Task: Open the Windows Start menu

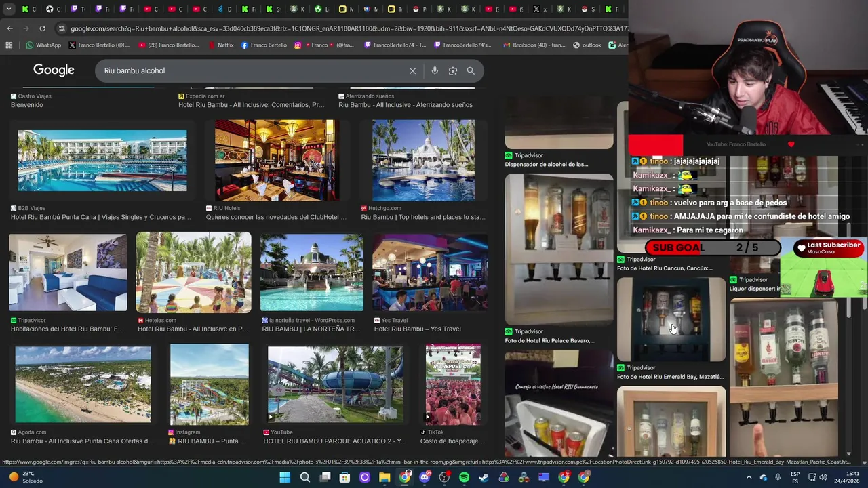Action: tap(285, 477)
